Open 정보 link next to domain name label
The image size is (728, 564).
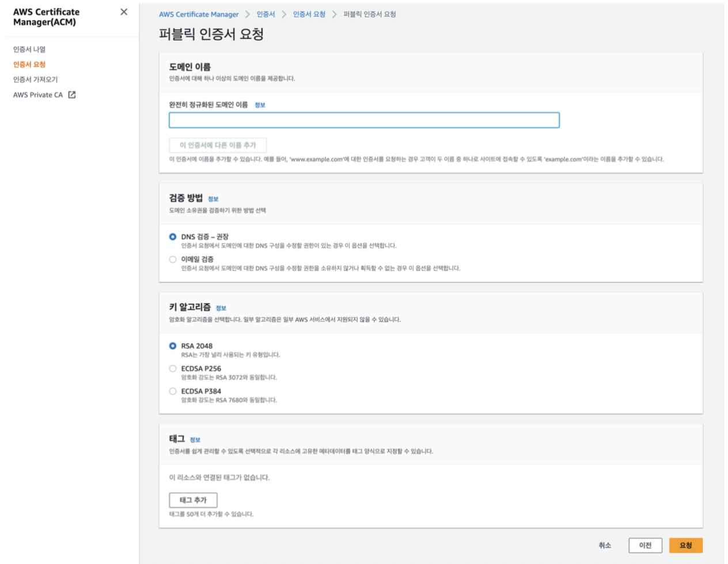260,105
